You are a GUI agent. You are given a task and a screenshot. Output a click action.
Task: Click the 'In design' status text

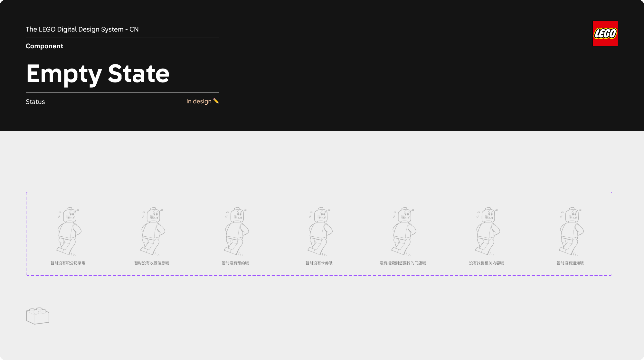pos(199,101)
